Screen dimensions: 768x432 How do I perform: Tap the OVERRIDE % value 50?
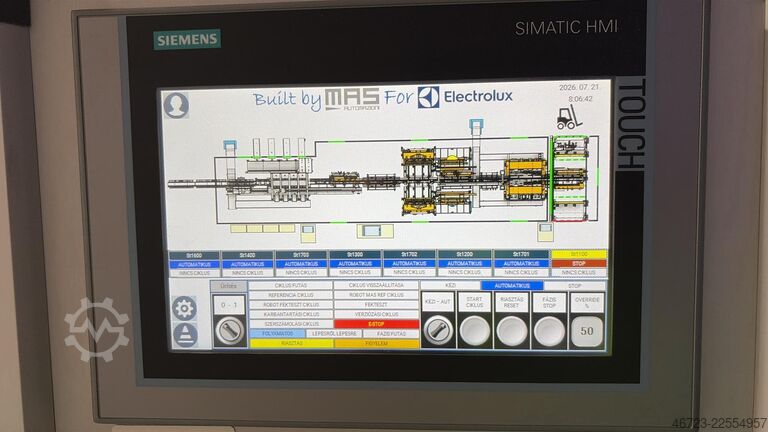point(587,331)
